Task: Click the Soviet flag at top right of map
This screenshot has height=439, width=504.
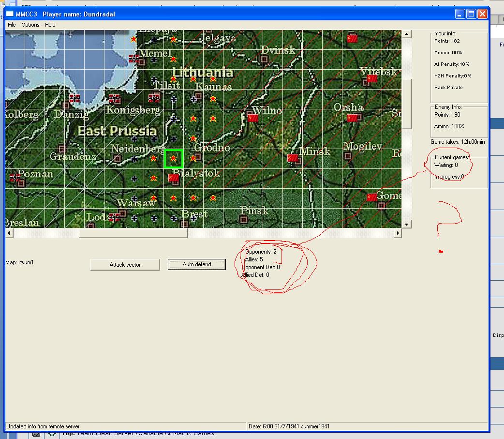Action: pos(352,39)
